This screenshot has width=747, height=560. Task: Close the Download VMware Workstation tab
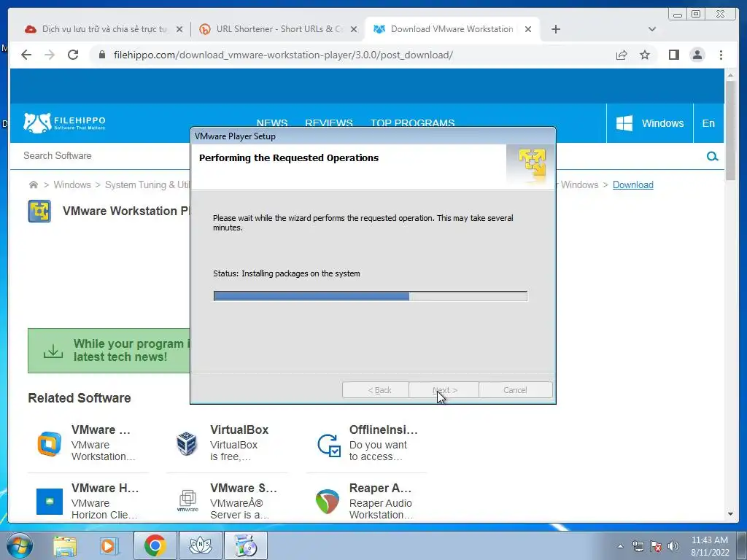point(528,29)
